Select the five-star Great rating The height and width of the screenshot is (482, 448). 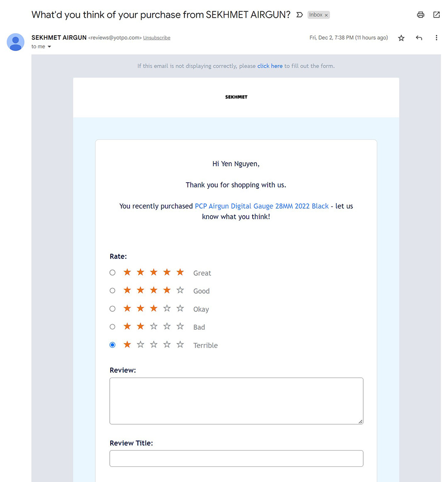(x=112, y=273)
